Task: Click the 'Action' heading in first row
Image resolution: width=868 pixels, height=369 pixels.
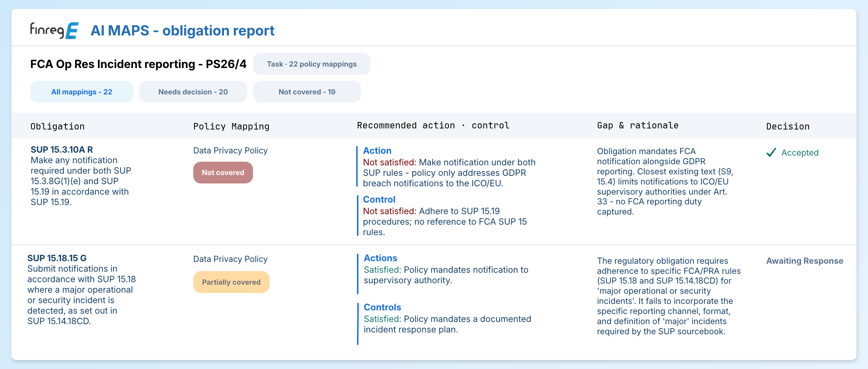Action: pyautogui.click(x=377, y=150)
